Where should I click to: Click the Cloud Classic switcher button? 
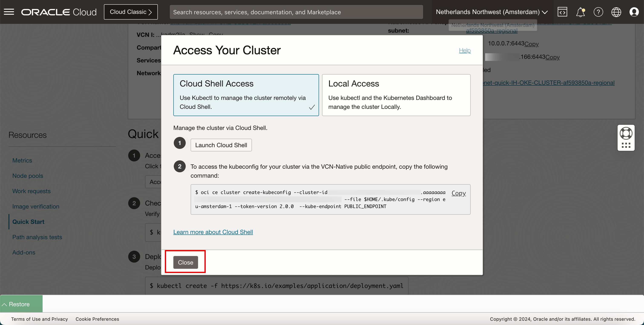pos(131,12)
